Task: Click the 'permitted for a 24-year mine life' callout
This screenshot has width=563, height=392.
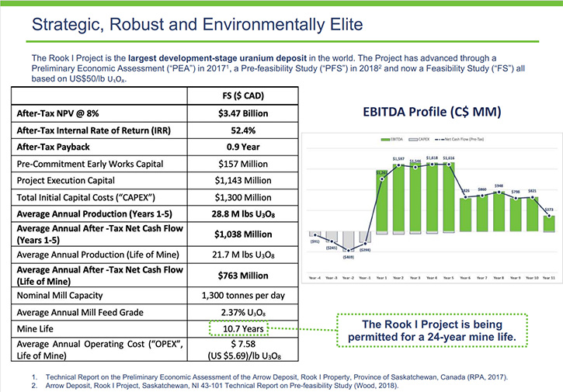Action: click(432, 331)
